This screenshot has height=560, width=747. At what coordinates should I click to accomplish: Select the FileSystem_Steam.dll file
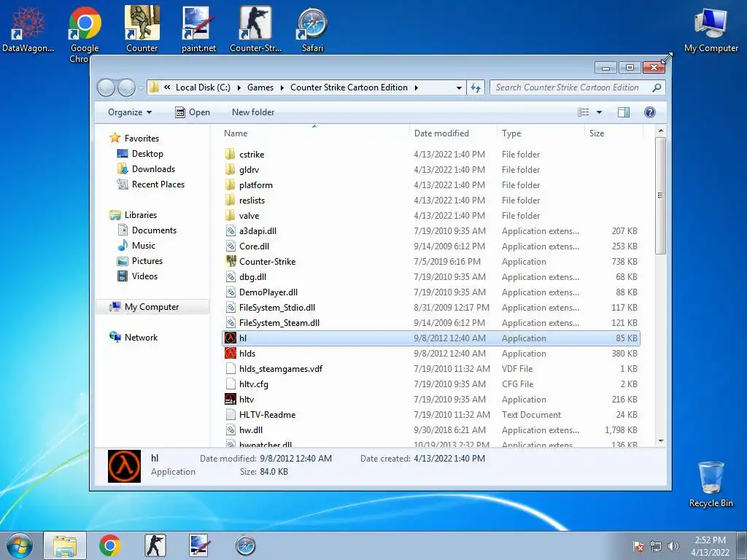(431, 322)
